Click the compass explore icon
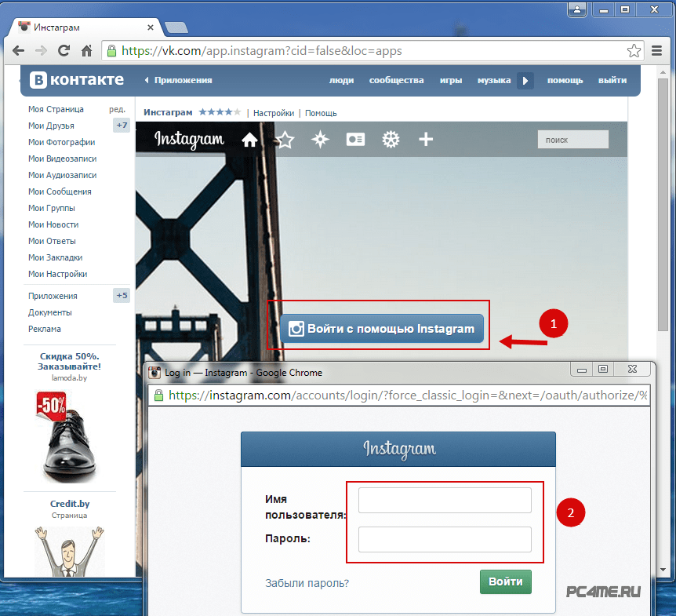This screenshot has width=676, height=616. [320, 140]
